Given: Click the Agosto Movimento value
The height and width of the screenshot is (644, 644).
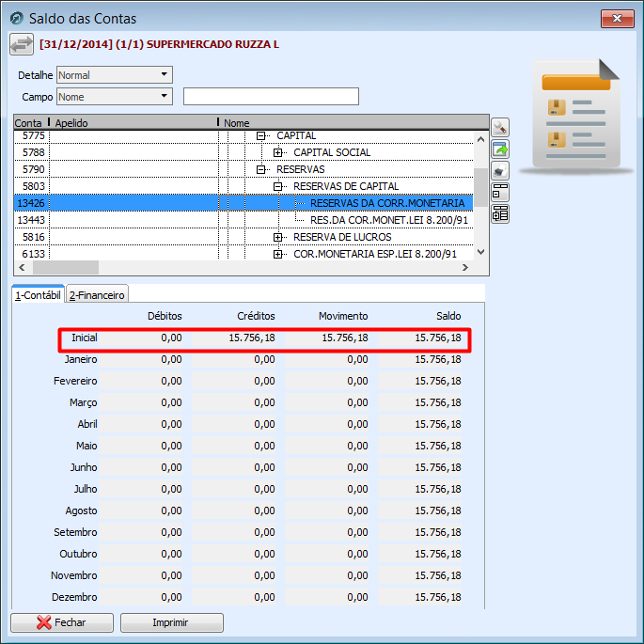Looking at the screenshot, I should pyautogui.click(x=357, y=510).
